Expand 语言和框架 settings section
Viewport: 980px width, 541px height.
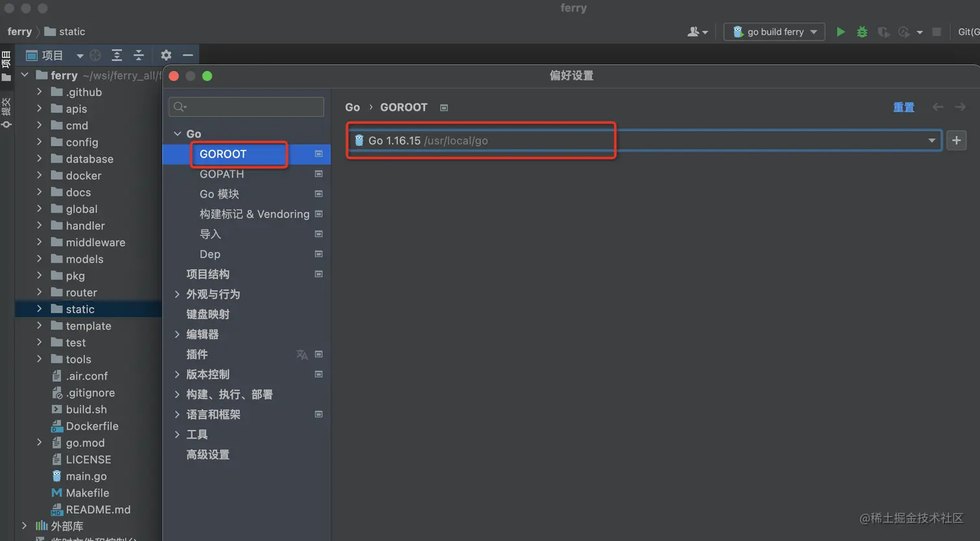177,415
